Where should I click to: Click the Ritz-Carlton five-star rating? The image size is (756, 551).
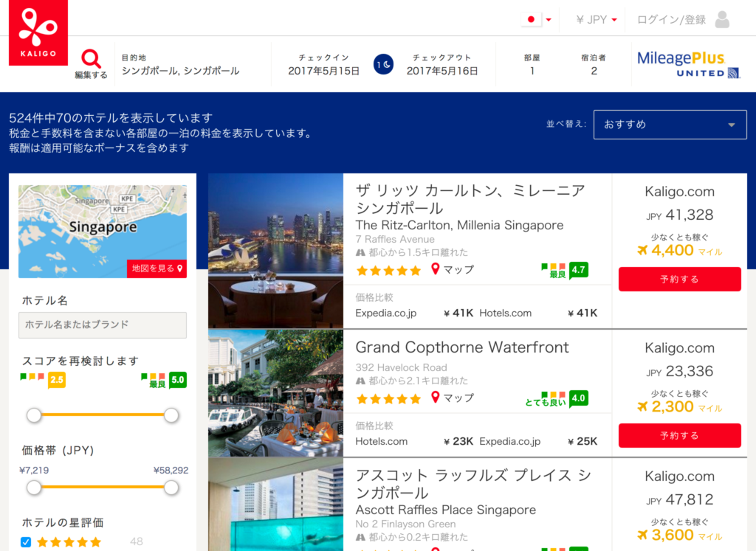tap(388, 271)
